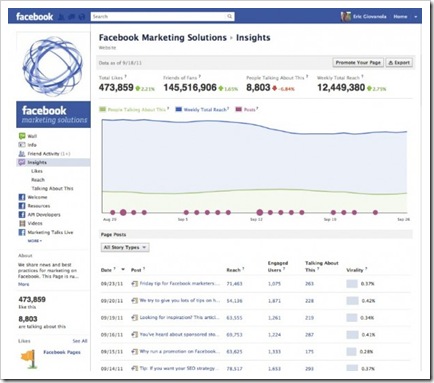The height and width of the screenshot is (383, 434).
Task: Open account dropdown arrow next to Home
Action: (x=416, y=17)
